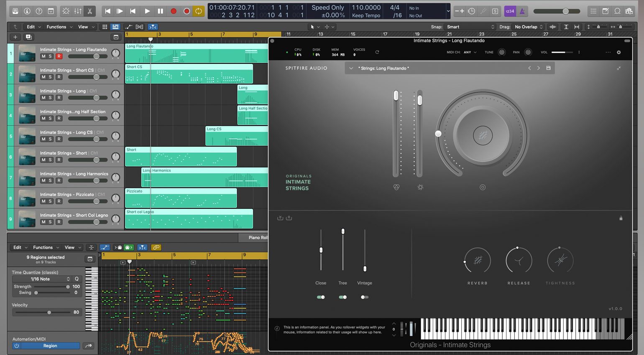Open the media Browsers icon
Screen dimensions: 644x355
pyautogui.click(x=629, y=11)
